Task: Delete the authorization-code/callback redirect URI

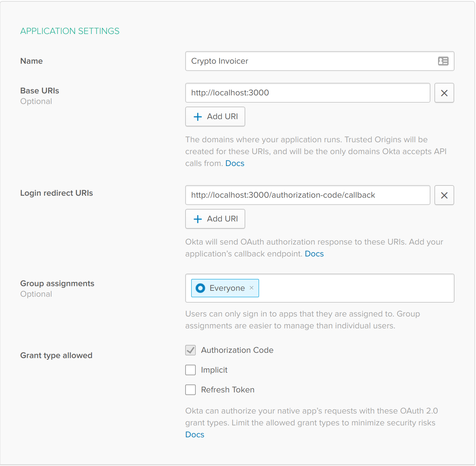Action: click(x=444, y=195)
